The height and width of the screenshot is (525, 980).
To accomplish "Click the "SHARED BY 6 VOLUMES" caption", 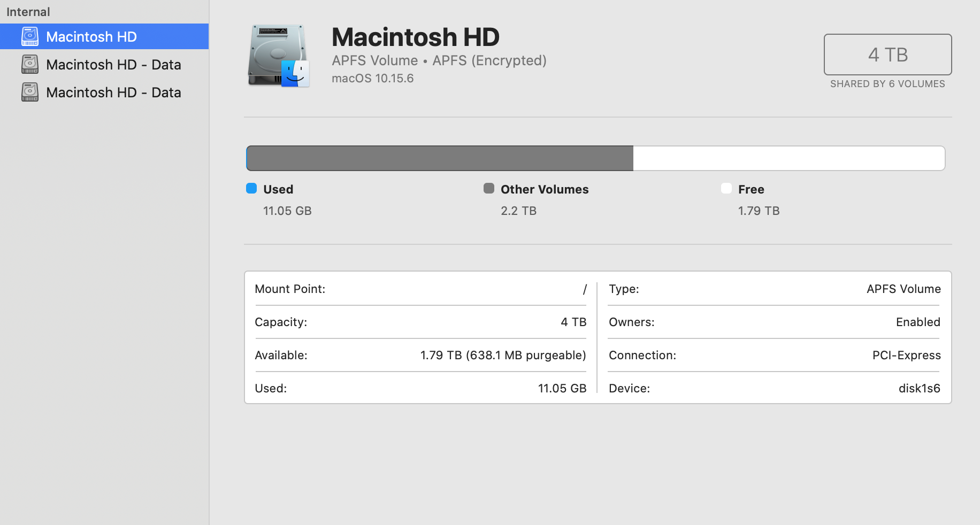I will point(887,84).
